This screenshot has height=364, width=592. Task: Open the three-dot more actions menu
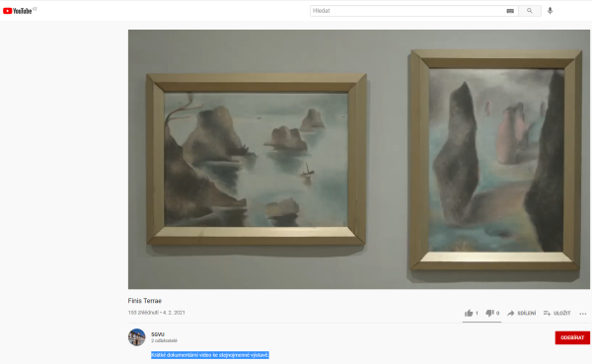point(583,314)
